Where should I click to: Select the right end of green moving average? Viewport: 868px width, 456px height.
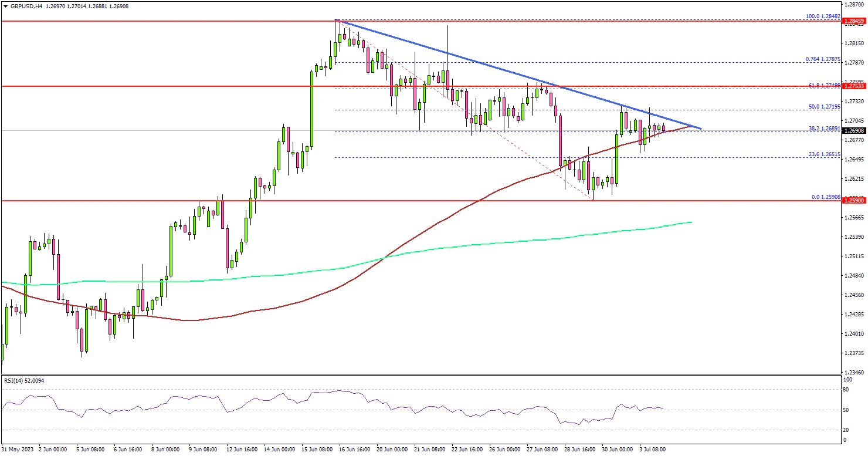pyautogui.click(x=692, y=222)
